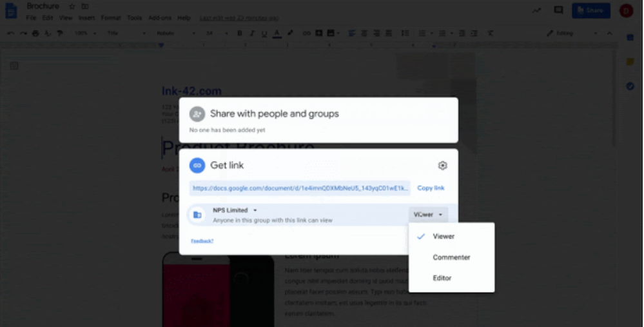This screenshot has width=644, height=327.
Task: Open the Tasks side panel icon
Action: (x=630, y=86)
